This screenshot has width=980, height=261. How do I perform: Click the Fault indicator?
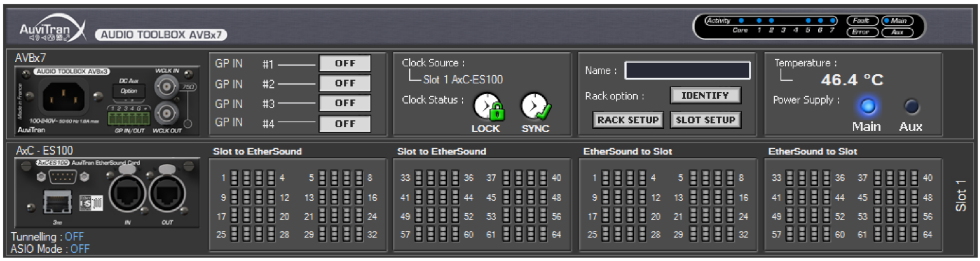[862, 21]
